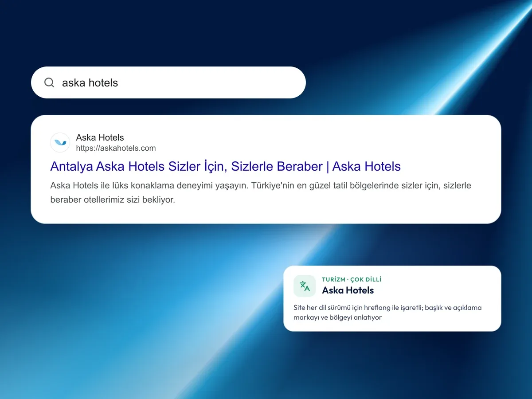532x399 pixels.
Task: Click the search field containing "aska hotels"
Action: click(x=168, y=82)
